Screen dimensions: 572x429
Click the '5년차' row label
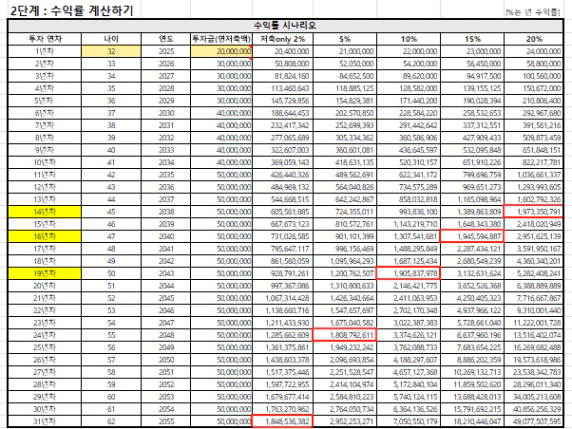click(45, 101)
